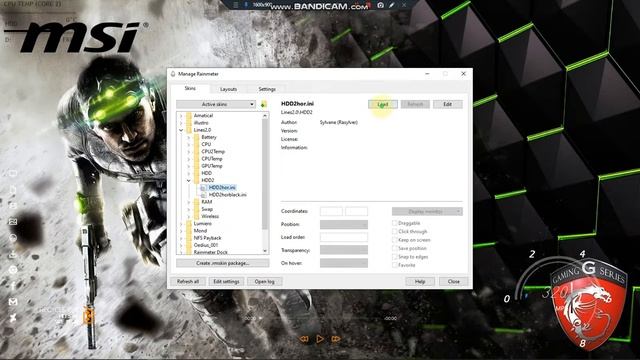The width and height of the screenshot is (640, 360).
Task: Click the Help button
Action: 420,282
